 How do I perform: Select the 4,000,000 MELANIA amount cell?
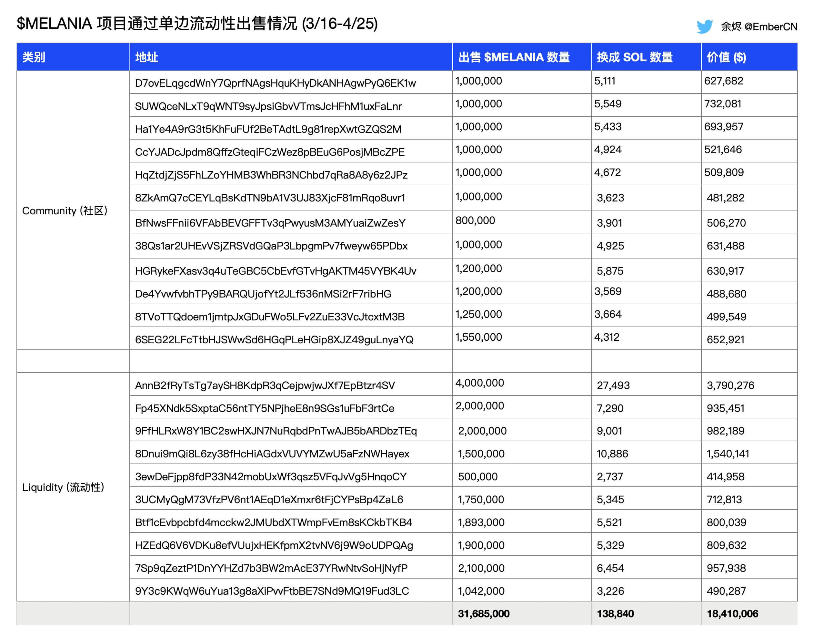(x=480, y=383)
